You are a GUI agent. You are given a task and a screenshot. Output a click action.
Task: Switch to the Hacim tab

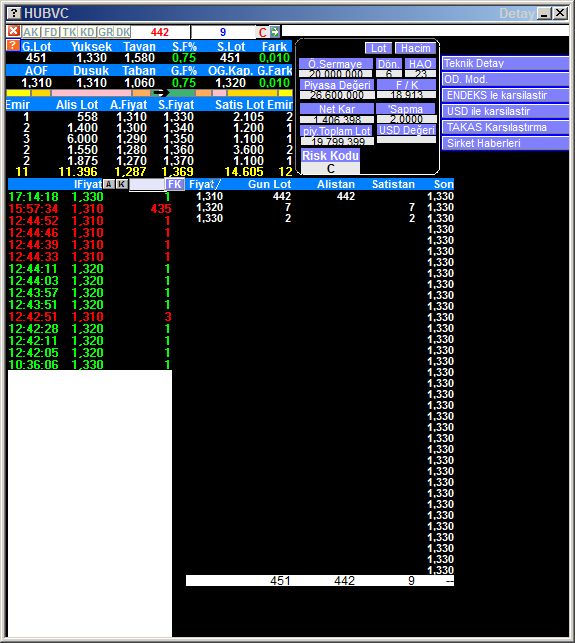point(415,48)
